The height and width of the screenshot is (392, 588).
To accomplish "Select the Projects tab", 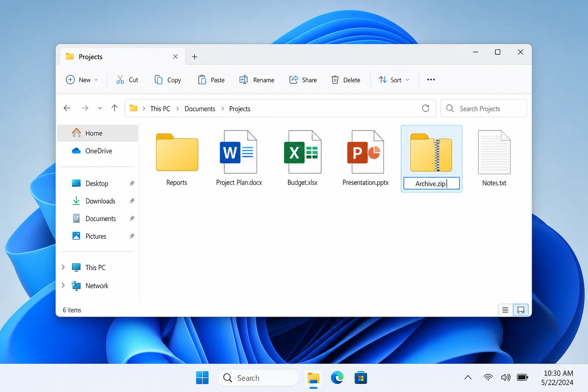I will click(x=122, y=57).
